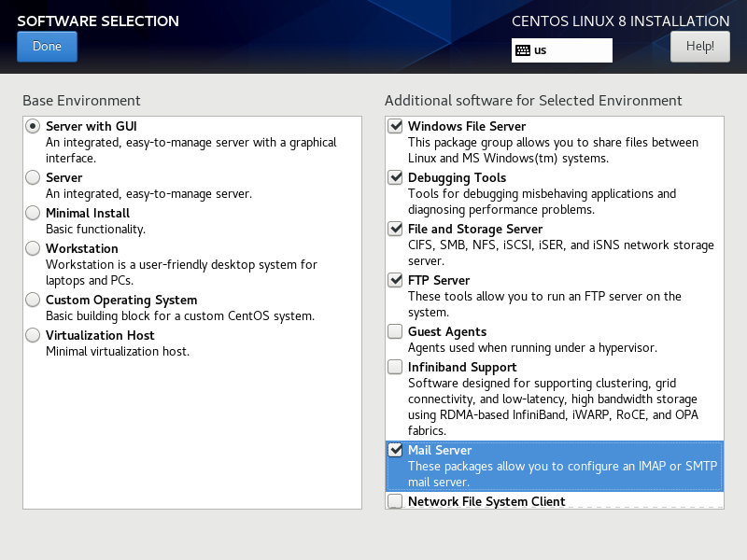
Task: Select the Server base environment radio button
Action: pos(33,177)
